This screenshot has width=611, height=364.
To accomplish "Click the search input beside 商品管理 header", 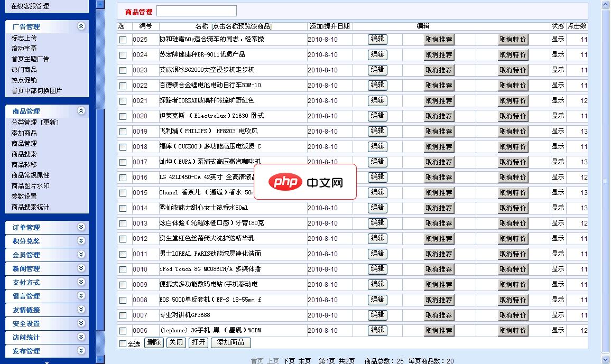I will tap(197, 10).
